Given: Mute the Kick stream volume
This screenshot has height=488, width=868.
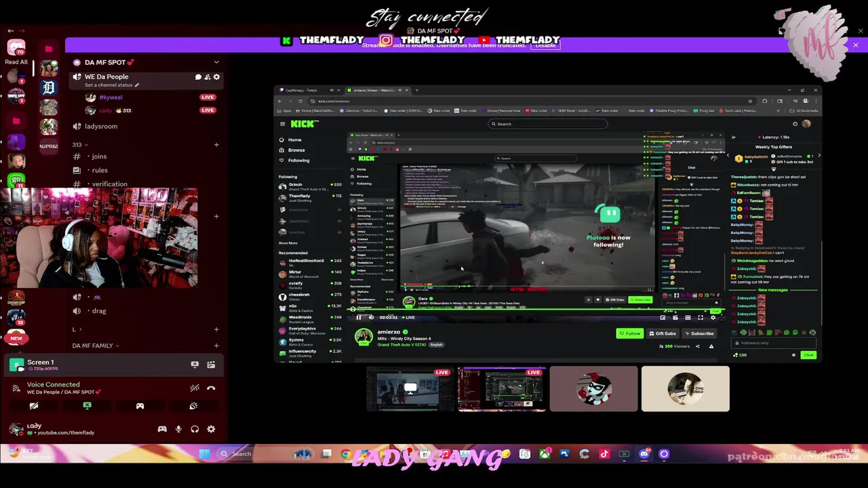Looking at the screenshot, I should (371, 317).
